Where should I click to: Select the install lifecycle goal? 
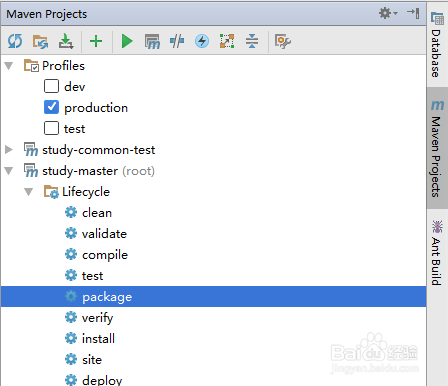98,339
